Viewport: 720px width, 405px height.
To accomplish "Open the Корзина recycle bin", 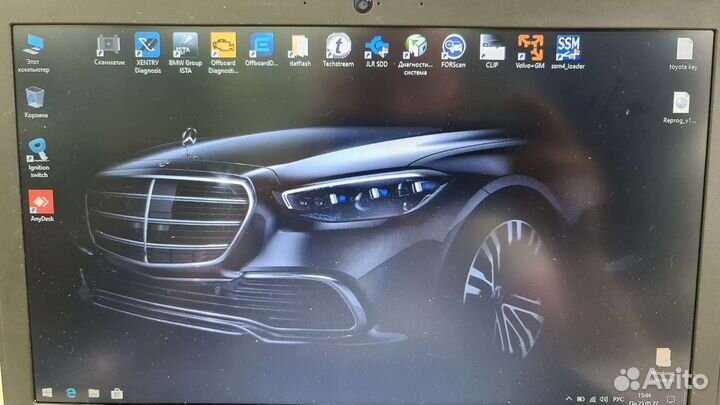I will [36, 98].
